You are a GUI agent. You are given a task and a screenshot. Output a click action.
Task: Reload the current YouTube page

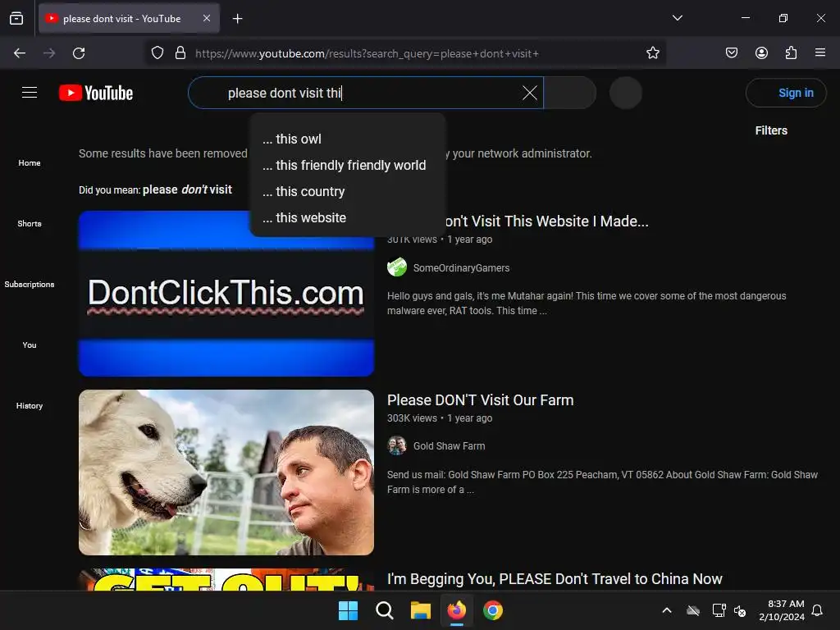click(x=79, y=53)
